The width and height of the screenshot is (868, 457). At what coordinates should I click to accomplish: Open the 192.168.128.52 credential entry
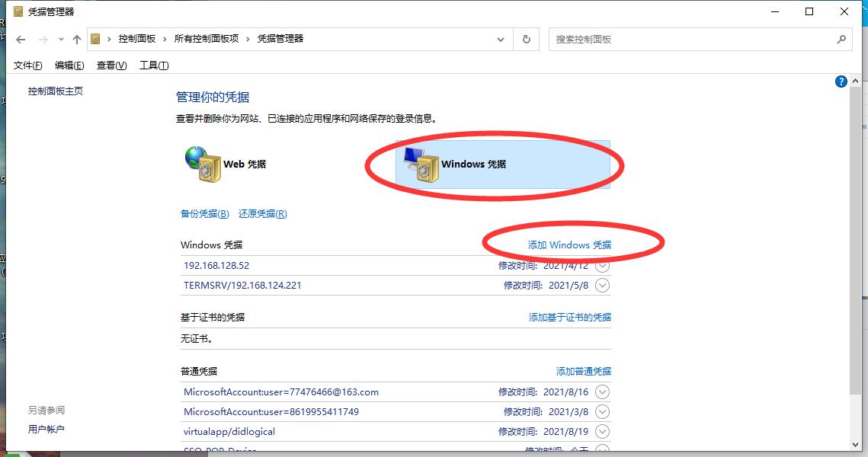click(216, 266)
